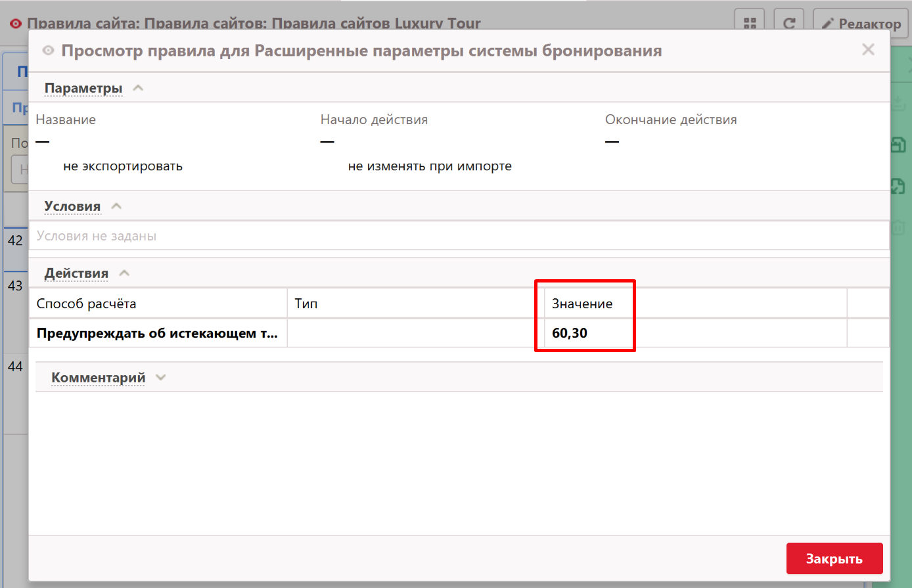Expand the Комментарий section
This screenshot has height=588, width=912.
(161, 378)
